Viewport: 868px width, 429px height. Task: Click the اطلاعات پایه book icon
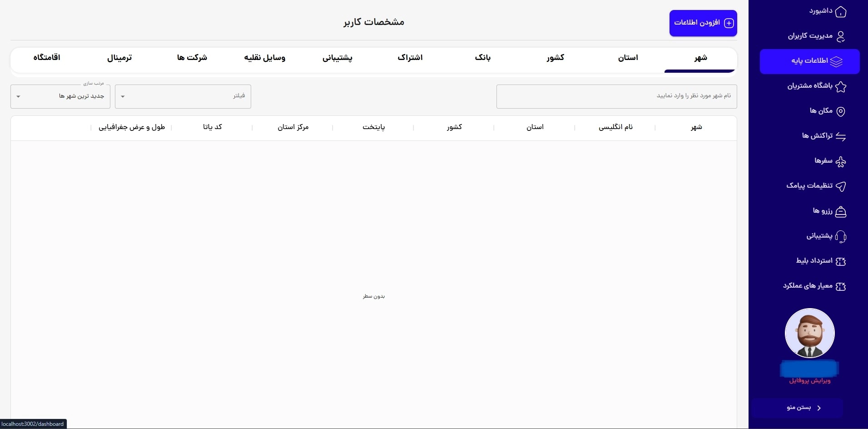(x=836, y=61)
